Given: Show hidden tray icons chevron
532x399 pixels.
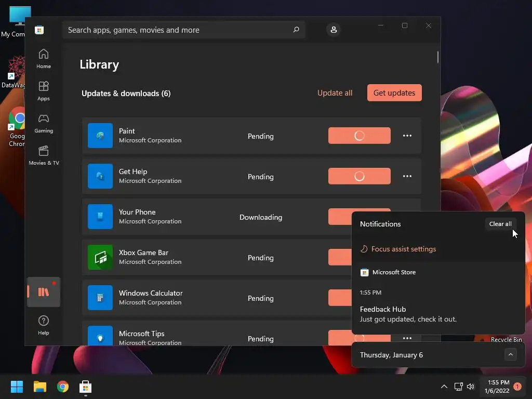Looking at the screenshot, I should [444, 387].
